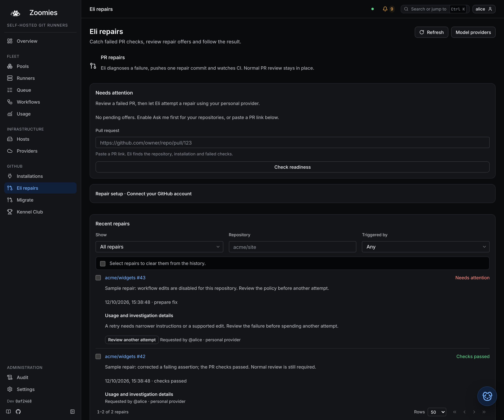This screenshot has width=504, height=420.
Task: Go to the Overview page
Action: [x=40, y=41]
